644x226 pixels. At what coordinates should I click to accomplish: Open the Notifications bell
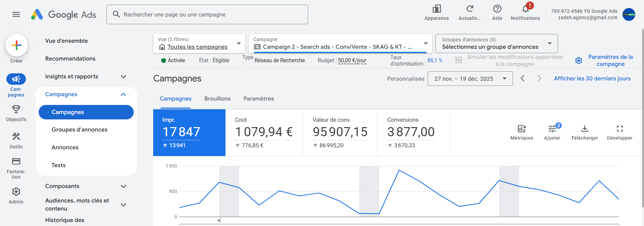[525, 9]
